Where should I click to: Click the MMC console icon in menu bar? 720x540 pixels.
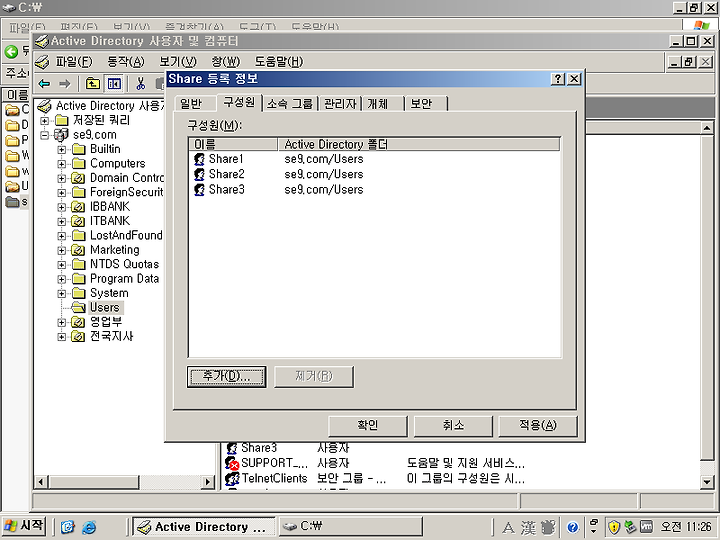(x=42, y=62)
